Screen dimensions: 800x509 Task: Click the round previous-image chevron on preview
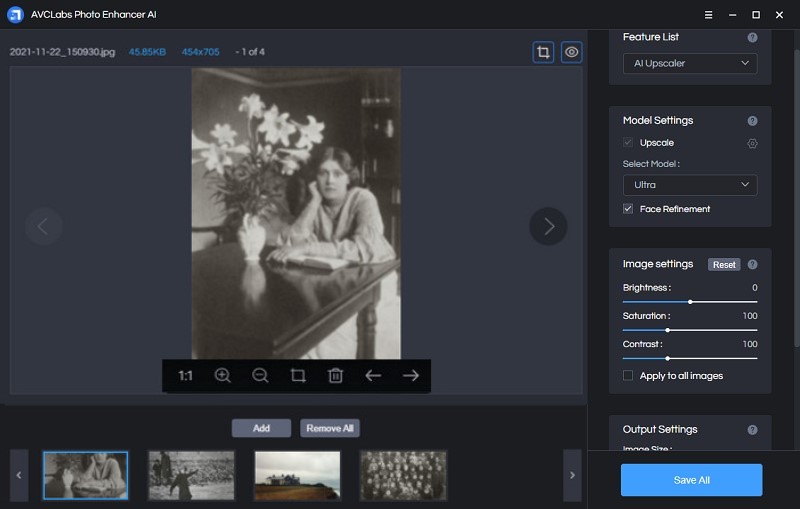click(43, 226)
